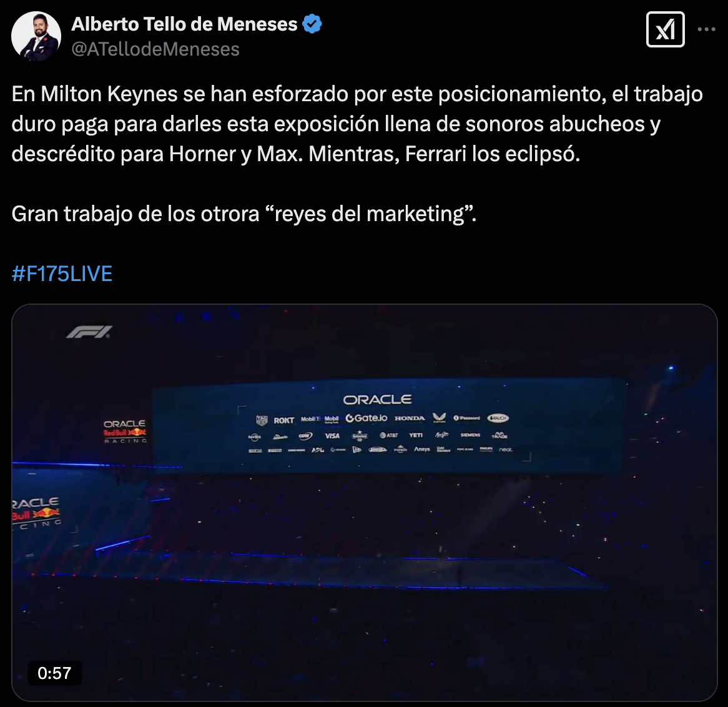Open Alberto Tello de Meneses' profile avatar
Image resolution: width=728 pixels, height=707 pixels.
click(36, 36)
